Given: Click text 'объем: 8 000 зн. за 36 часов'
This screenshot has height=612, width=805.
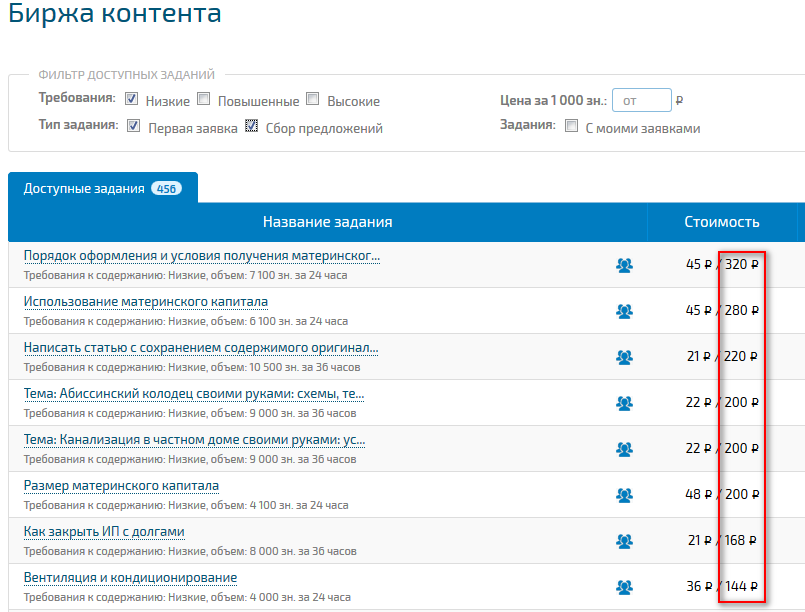Looking at the screenshot, I should [284, 551].
